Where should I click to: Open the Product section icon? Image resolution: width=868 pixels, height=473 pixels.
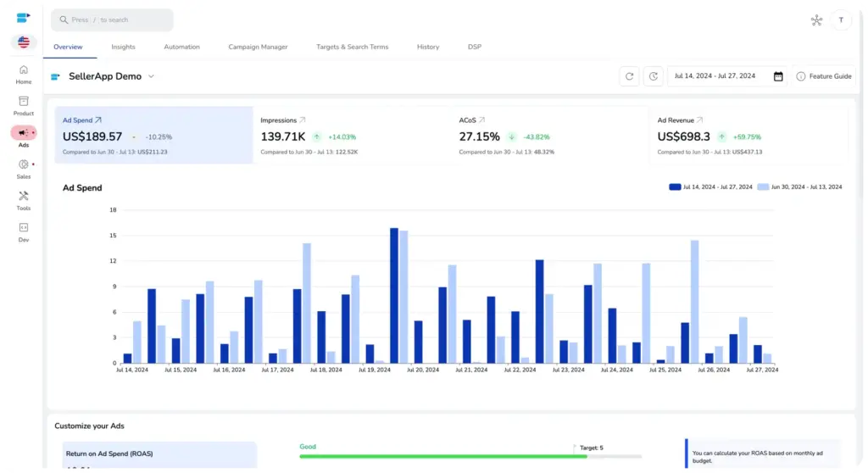pyautogui.click(x=24, y=102)
